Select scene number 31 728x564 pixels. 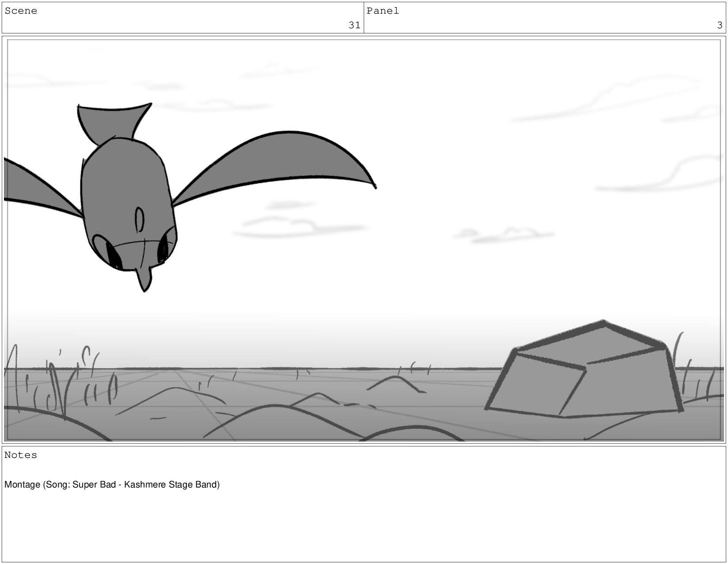point(354,25)
